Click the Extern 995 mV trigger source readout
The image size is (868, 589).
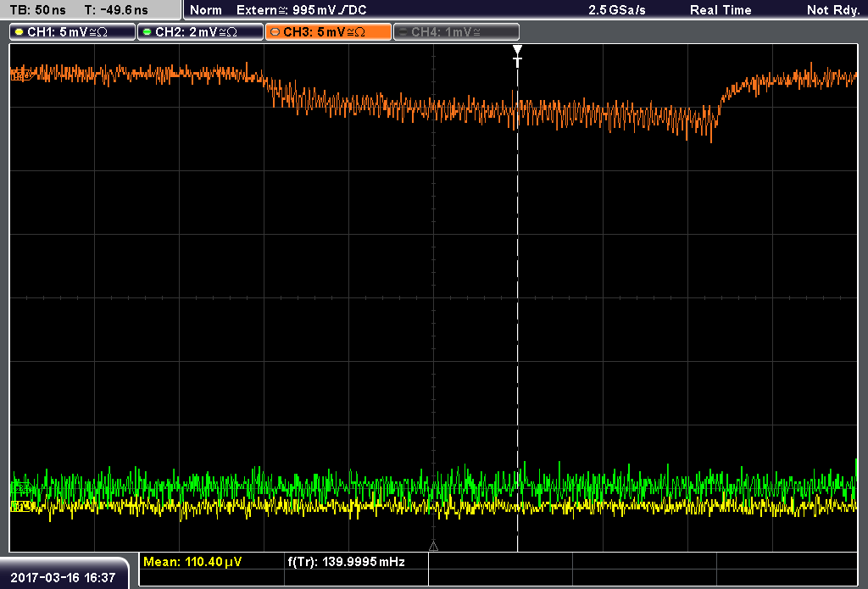[x=301, y=10]
